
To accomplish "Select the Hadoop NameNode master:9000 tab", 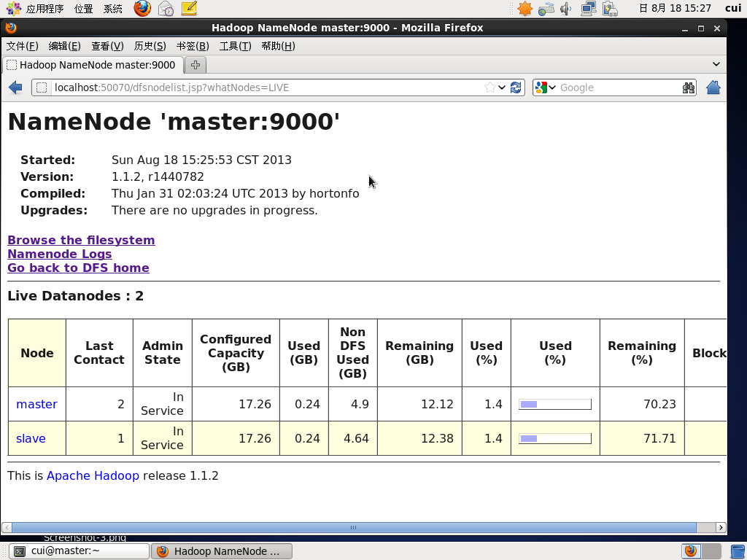I will (93, 65).
